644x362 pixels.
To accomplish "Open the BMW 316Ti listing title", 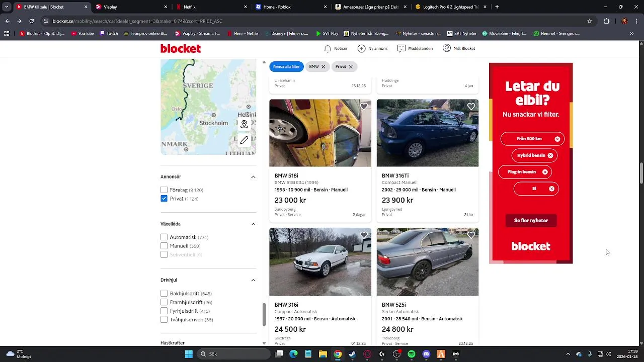I will click(x=395, y=176).
